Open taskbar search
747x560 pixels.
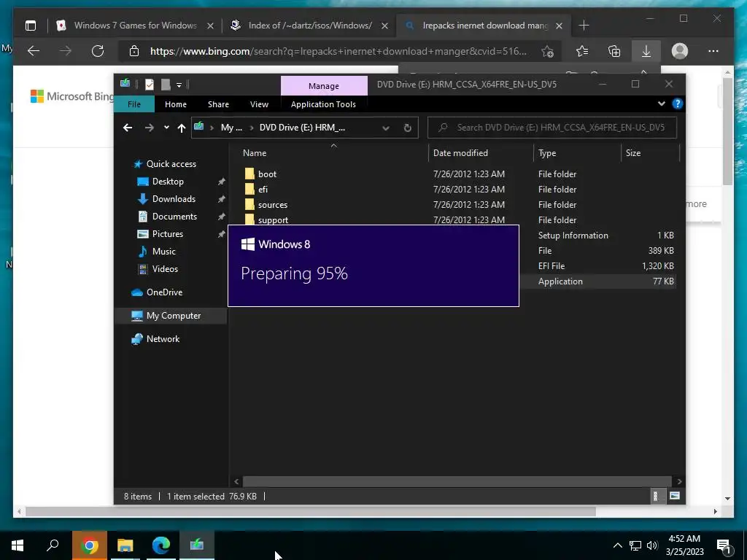pyautogui.click(x=53, y=545)
